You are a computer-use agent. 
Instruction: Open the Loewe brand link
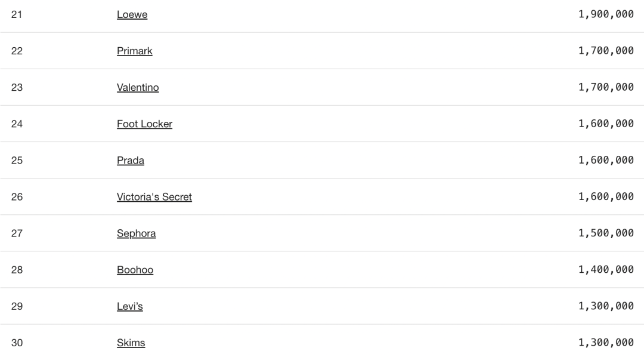tap(132, 14)
